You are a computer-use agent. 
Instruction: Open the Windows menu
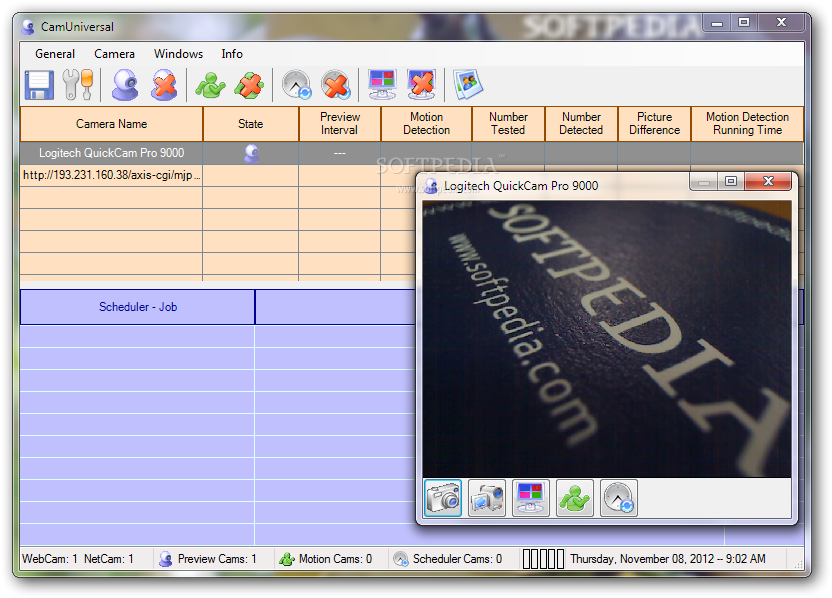[x=178, y=54]
